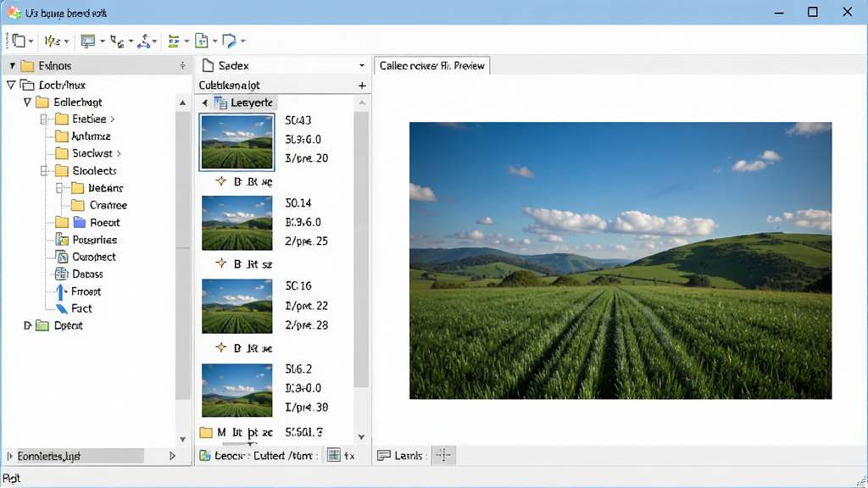Viewport: 868px width, 488px height.
Task: Click the grid table icon in bottom bar
Action: click(x=334, y=455)
